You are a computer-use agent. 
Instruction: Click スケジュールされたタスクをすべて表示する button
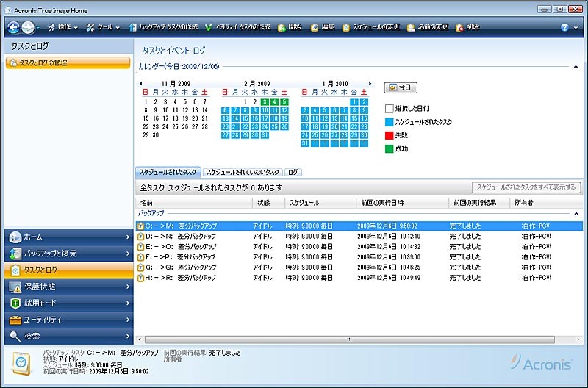526,187
